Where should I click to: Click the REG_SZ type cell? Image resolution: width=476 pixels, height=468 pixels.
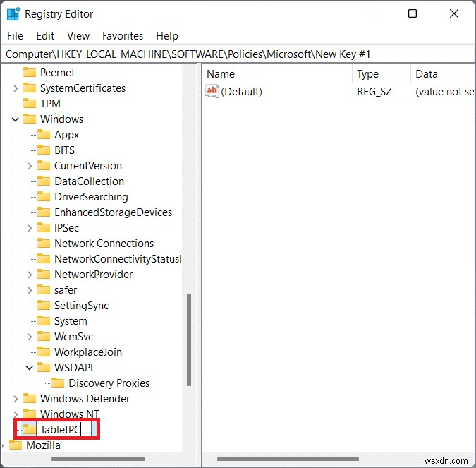tap(374, 92)
